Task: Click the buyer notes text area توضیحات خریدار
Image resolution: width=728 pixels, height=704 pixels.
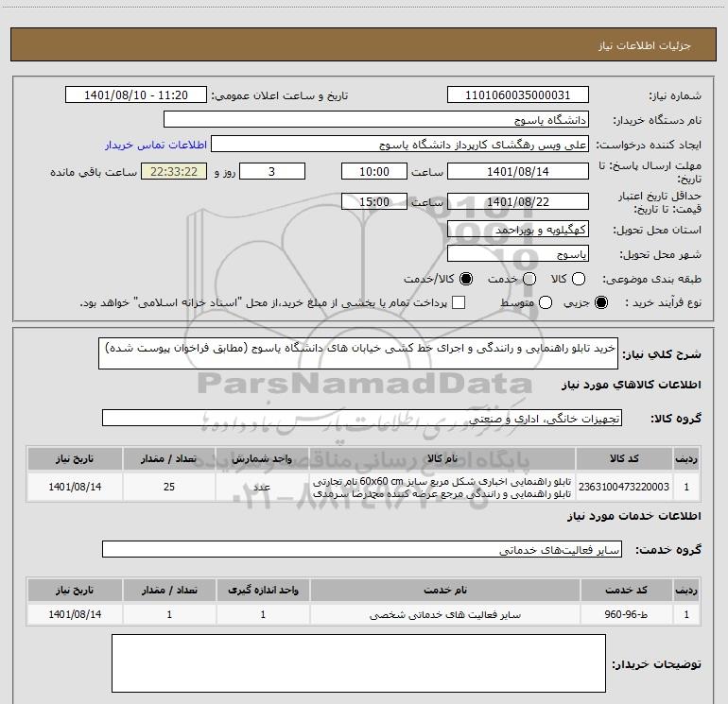Action: 358,663
